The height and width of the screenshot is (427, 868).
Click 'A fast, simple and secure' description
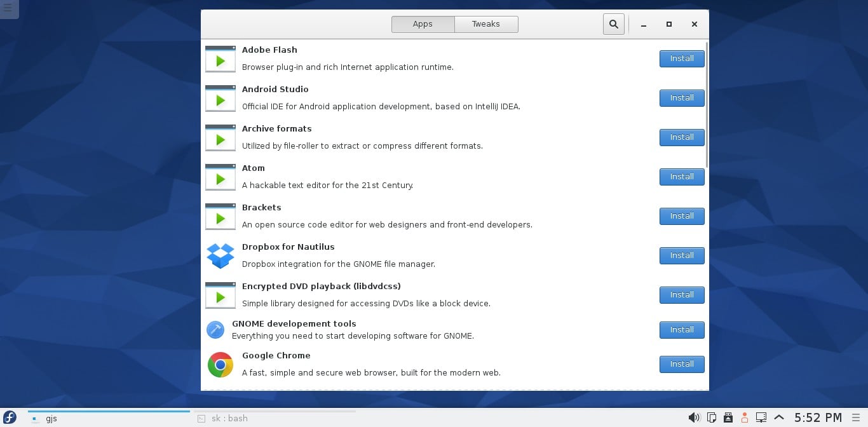coord(371,373)
